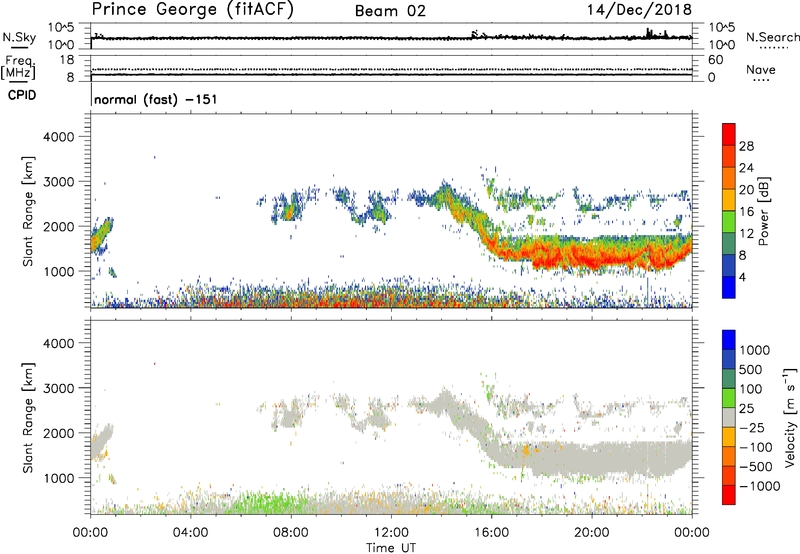
Task: Click the "-1000" velocity scale label
Action: 759,486
